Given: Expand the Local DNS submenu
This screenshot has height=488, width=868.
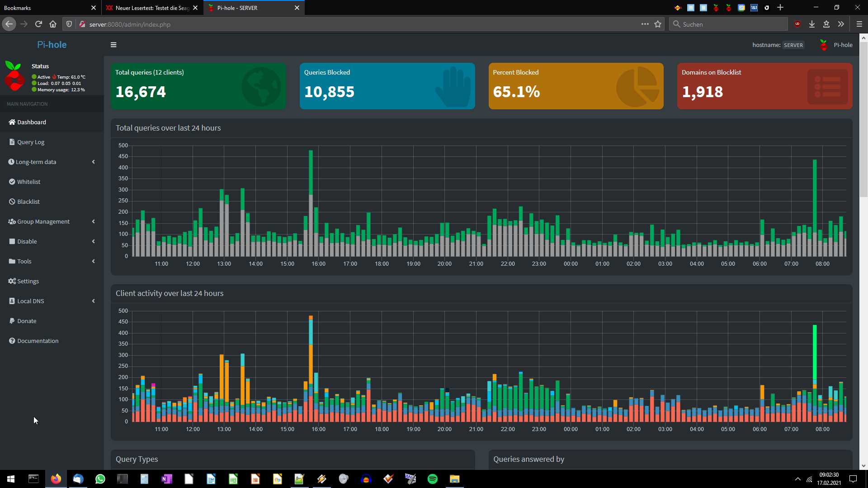Looking at the screenshot, I should [52, 301].
